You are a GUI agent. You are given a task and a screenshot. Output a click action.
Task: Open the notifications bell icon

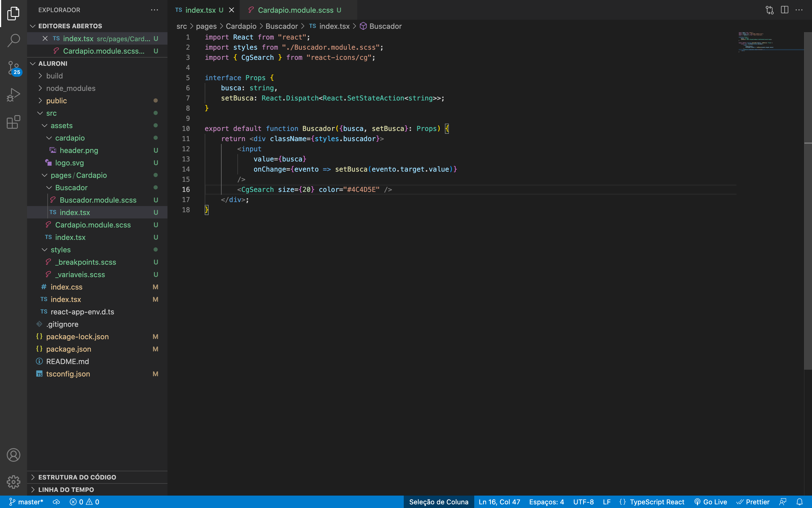click(x=800, y=502)
